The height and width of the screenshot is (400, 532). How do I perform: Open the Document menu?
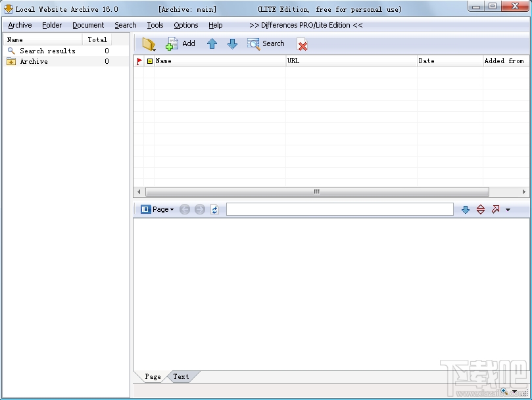tap(88, 25)
